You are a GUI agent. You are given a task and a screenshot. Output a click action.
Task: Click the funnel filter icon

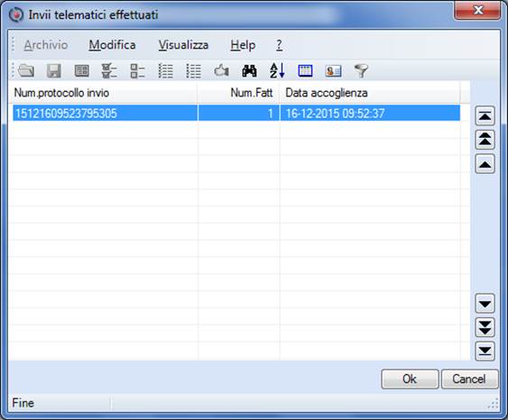point(361,70)
